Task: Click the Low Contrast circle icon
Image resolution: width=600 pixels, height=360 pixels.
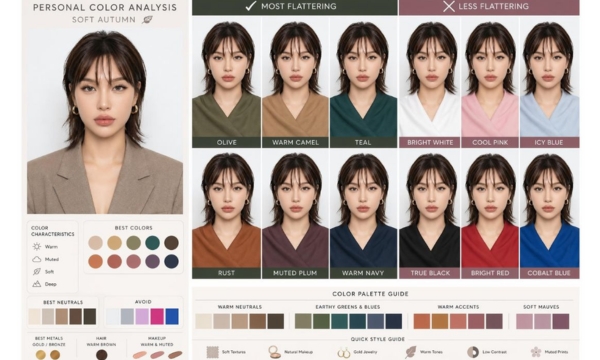Action: coord(473,352)
